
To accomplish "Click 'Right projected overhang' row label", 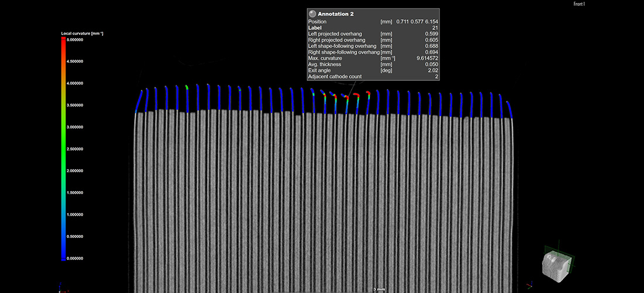I will pyautogui.click(x=337, y=40).
